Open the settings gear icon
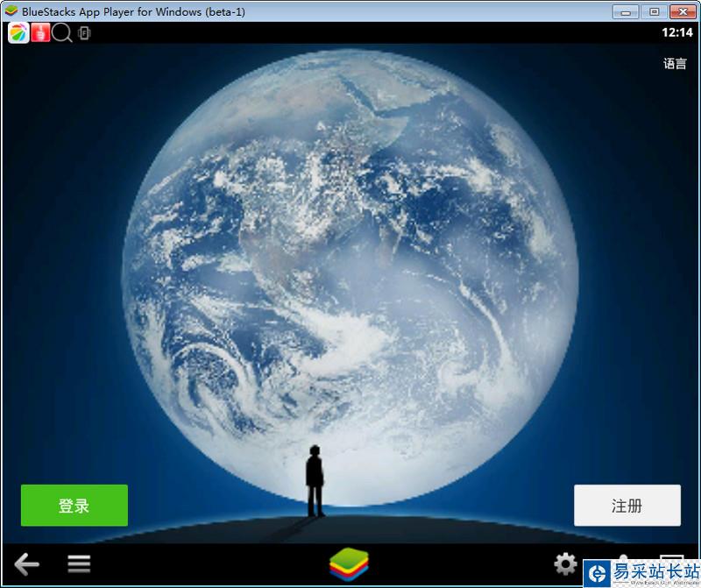 click(x=565, y=563)
